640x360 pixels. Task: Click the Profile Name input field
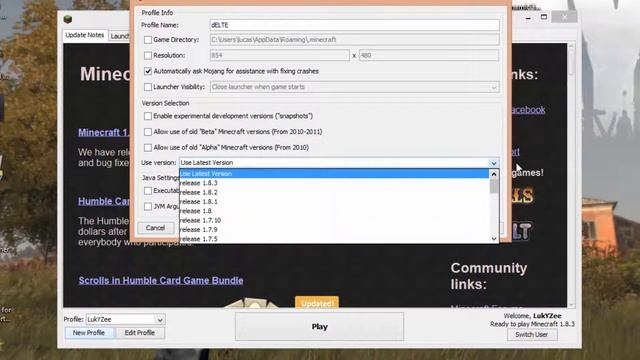354,25
